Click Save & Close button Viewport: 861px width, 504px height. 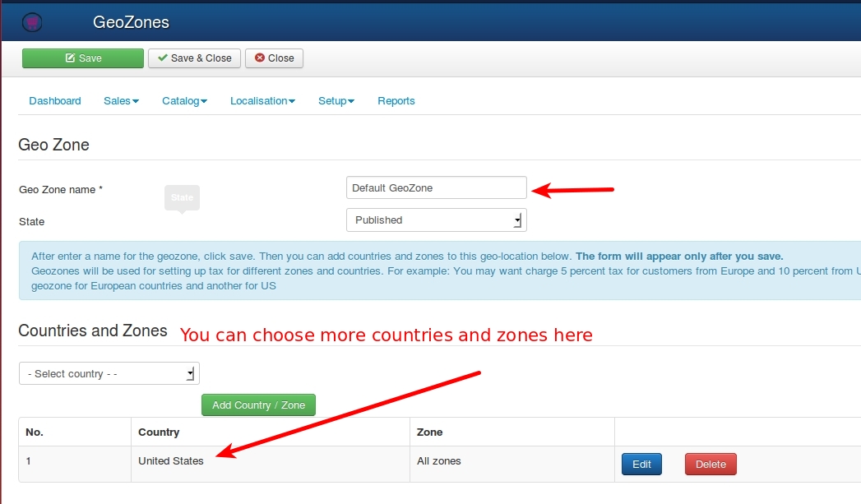click(x=194, y=58)
